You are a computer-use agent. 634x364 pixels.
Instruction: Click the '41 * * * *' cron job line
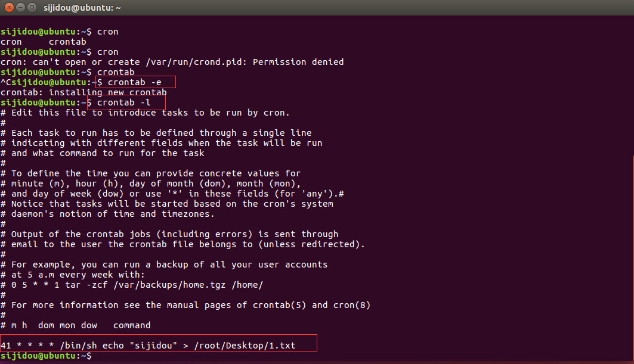coord(148,345)
